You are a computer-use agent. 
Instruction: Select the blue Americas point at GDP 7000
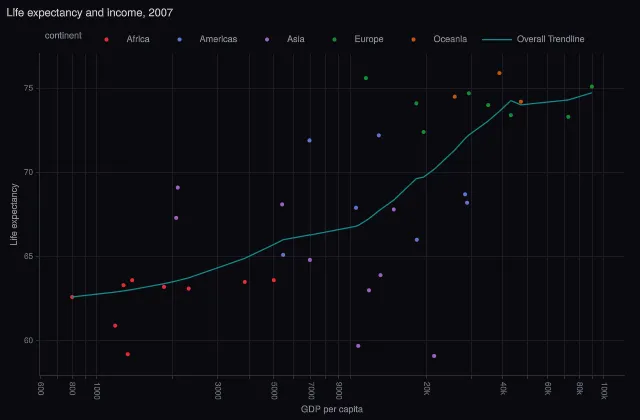[x=309, y=140]
